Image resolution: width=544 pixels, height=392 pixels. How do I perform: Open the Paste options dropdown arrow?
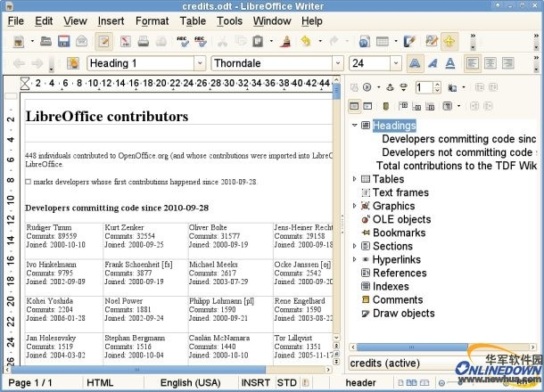[271, 41]
